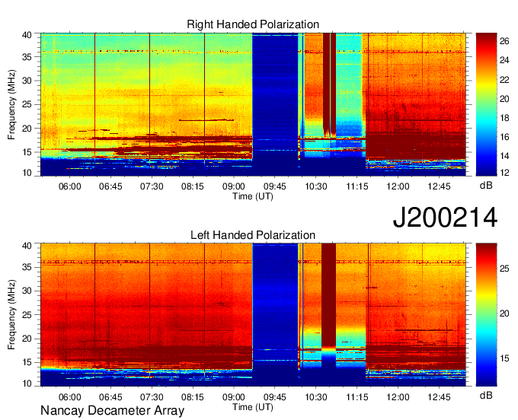518x420 pixels.
Task: Click the Right Handed Polarization color bar
Action: (486, 104)
